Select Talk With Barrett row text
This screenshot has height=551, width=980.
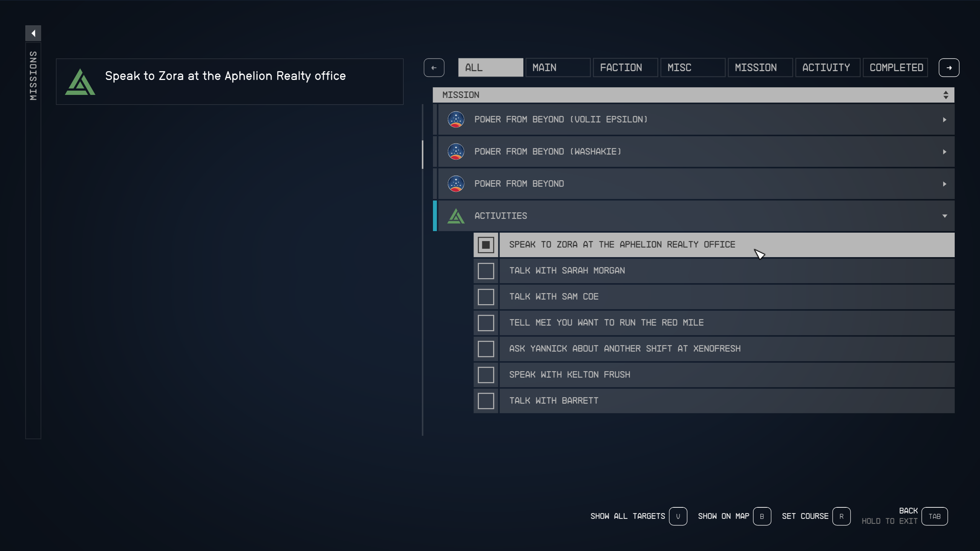click(x=554, y=401)
